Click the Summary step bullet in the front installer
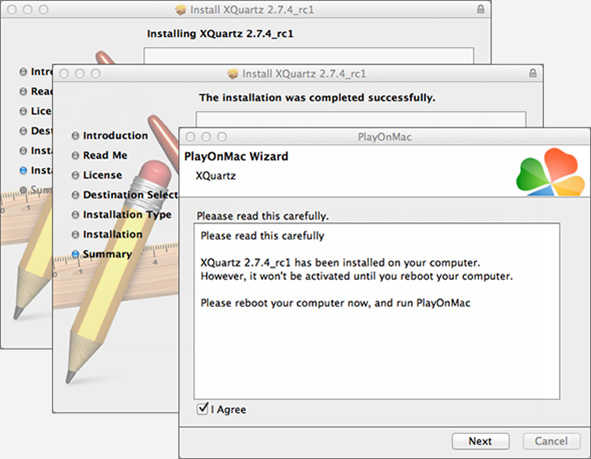 point(75,254)
